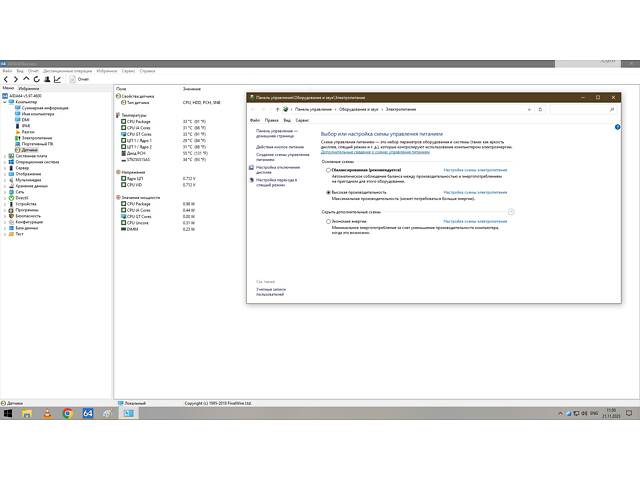Expand the Сервер tree node

[x=5, y=168]
